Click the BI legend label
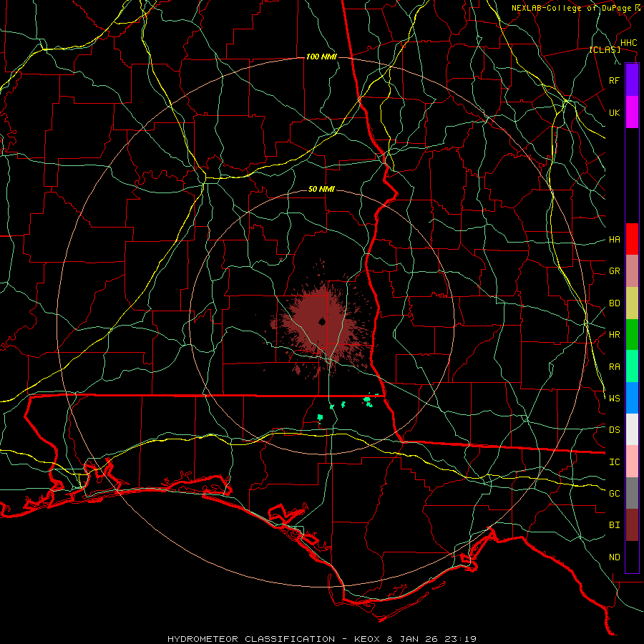 tap(614, 525)
